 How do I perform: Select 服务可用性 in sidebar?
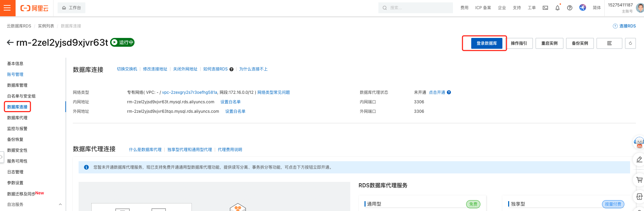(17, 161)
